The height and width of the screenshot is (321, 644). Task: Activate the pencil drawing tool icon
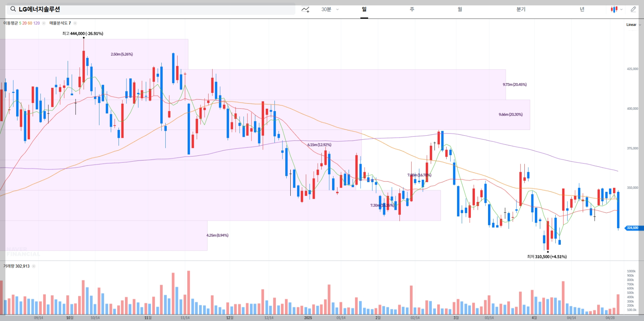tap(633, 9)
